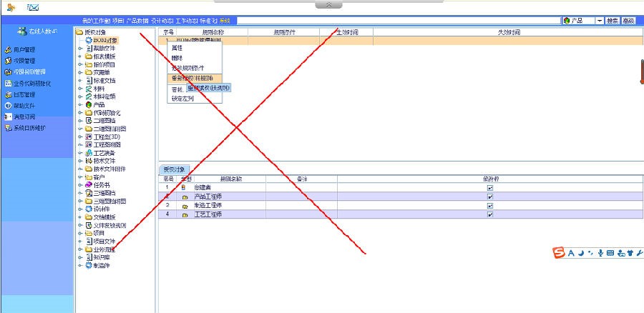Click the 搜索 button

click(x=613, y=21)
